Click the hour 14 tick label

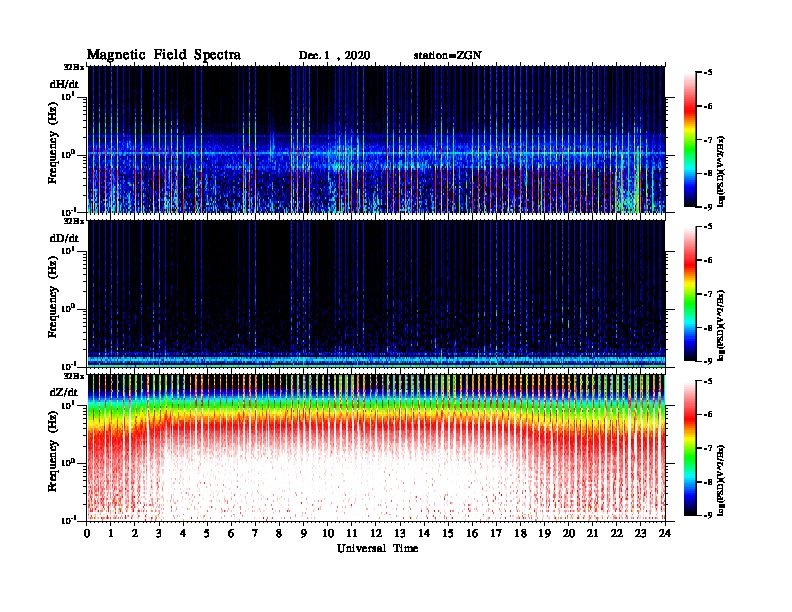click(x=424, y=534)
